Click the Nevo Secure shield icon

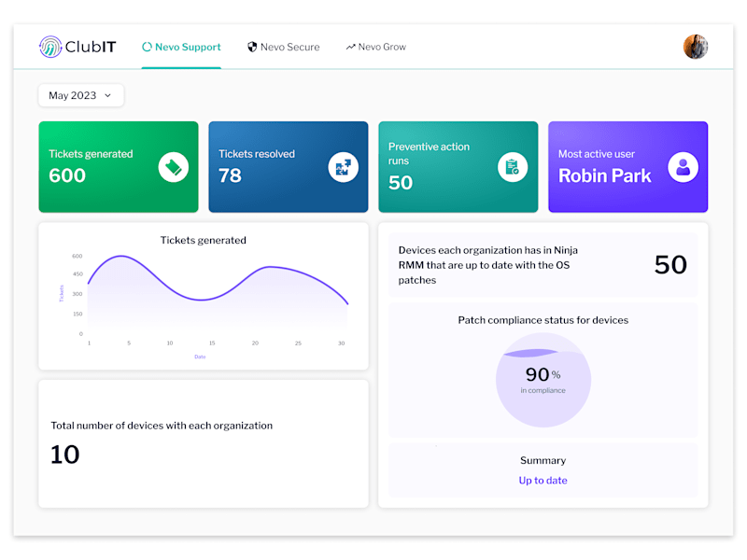pos(252,47)
